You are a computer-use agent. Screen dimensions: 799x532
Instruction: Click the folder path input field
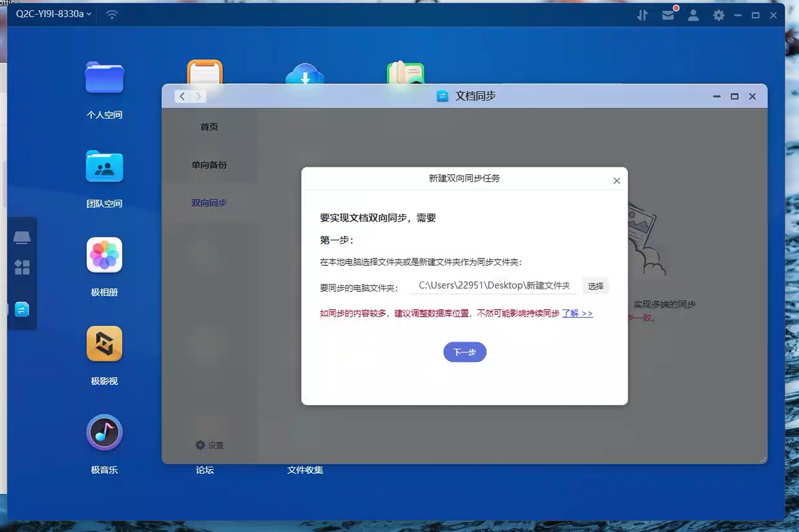click(x=494, y=285)
